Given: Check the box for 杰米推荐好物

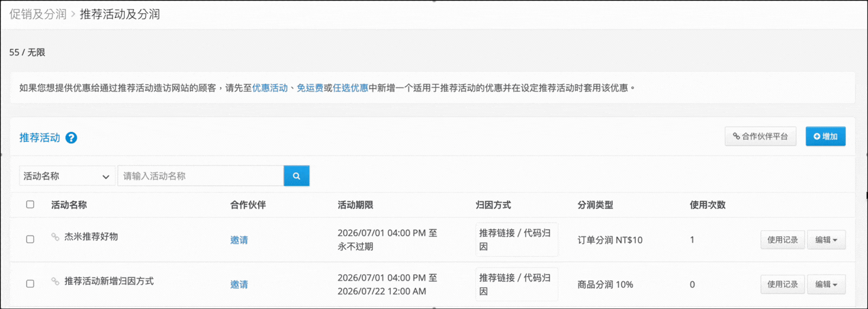Looking at the screenshot, I should point(30,239).
